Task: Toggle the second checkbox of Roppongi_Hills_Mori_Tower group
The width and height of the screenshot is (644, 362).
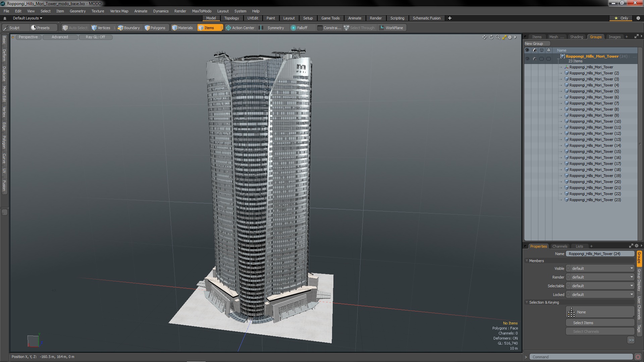Action: [x=548, y=59]
